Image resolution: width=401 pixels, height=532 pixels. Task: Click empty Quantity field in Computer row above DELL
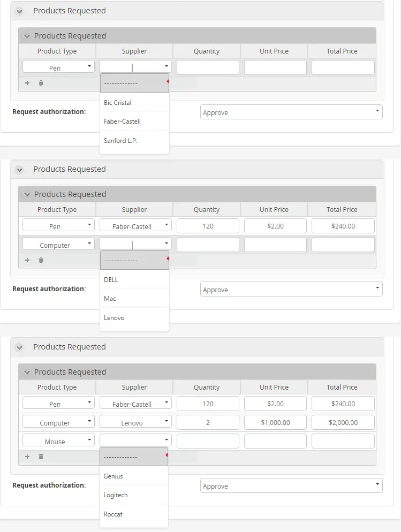pyautogui.click(x=208, y=245)
